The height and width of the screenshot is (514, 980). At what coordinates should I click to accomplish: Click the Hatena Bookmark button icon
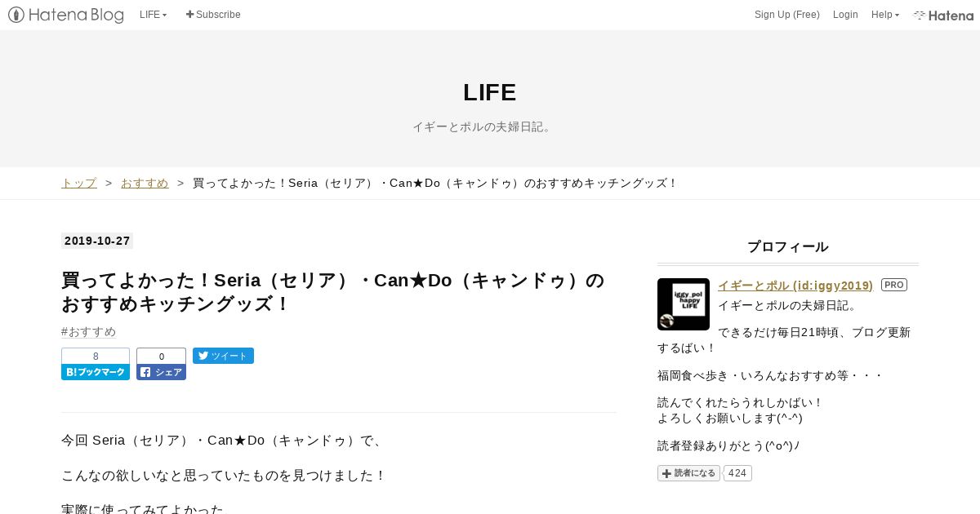tap(96, 372)
